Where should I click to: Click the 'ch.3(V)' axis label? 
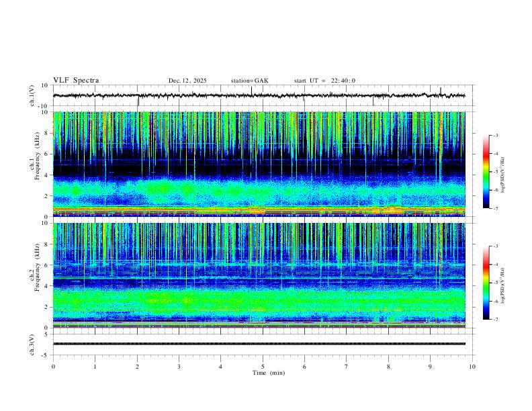point(32,345)
